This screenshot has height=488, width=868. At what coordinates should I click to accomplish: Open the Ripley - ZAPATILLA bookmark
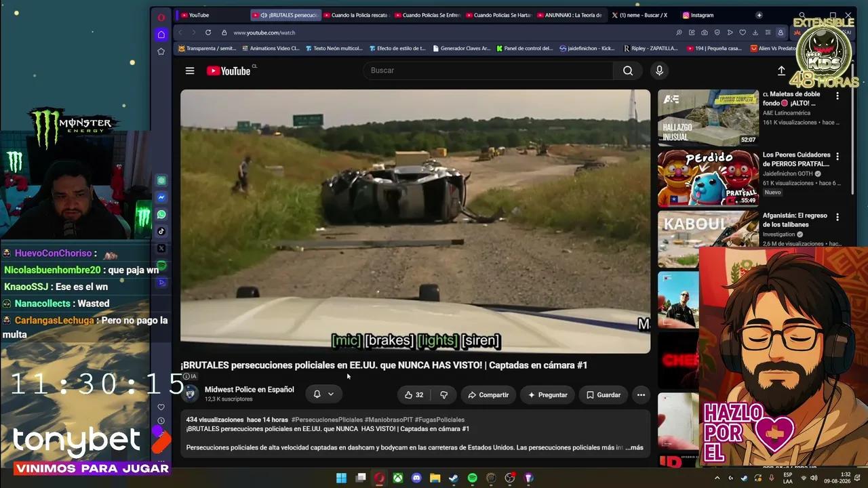(x=650, y=49)
